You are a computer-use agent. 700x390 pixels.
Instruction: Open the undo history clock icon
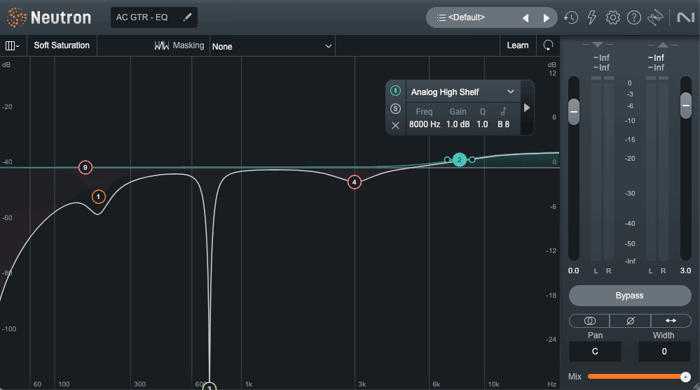(571, 17)
